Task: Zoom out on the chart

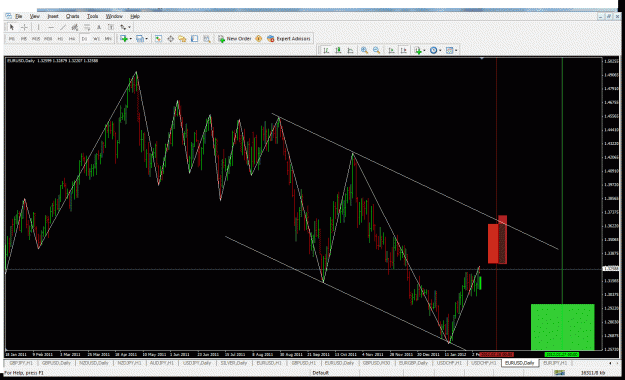Action: point(376,50)
